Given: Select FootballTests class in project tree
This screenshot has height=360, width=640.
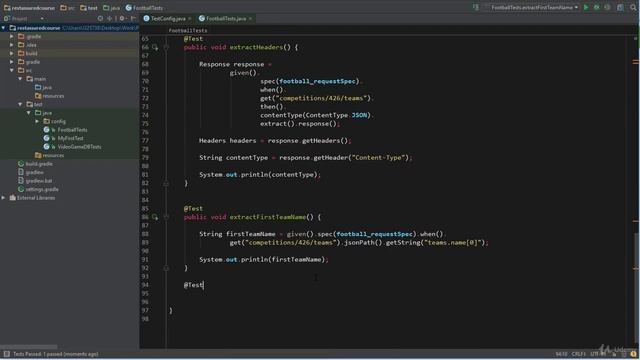Looking at the screenshot, I should tap(65, 130).
